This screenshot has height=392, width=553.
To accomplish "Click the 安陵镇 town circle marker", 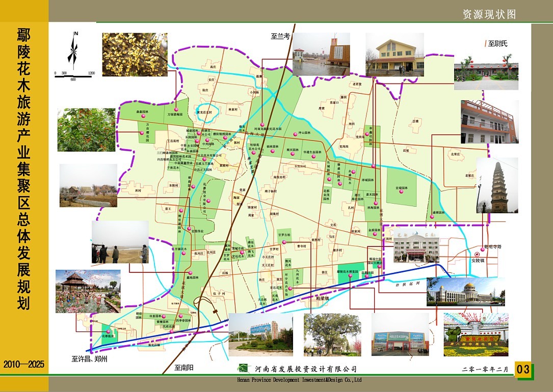I will [x=477, y=255].
